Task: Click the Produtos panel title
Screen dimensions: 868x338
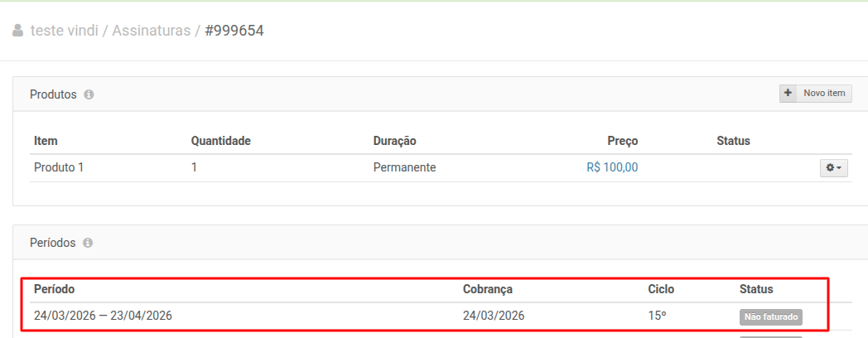Action: click(53, 94)
